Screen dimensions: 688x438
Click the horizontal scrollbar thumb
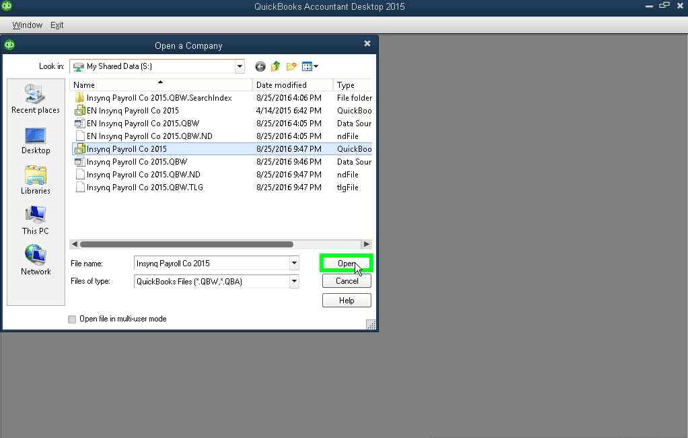pos(186,244)
